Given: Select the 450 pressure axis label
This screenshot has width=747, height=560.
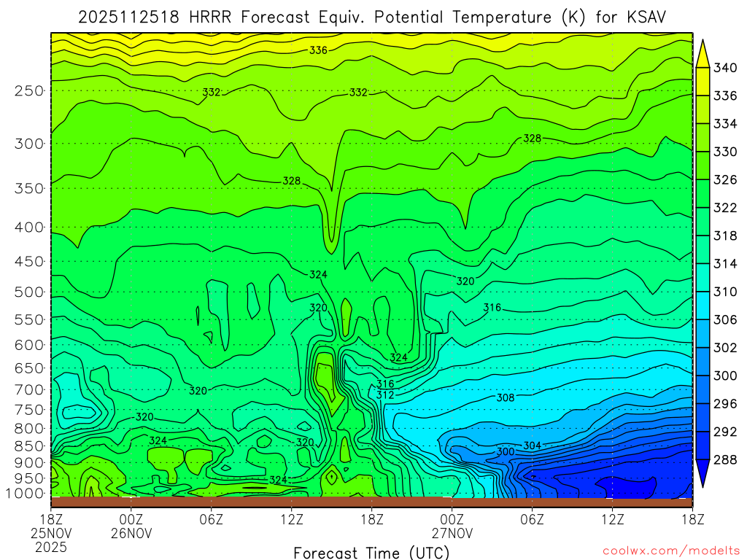Looking at the screenshot, I should point(29,262).
